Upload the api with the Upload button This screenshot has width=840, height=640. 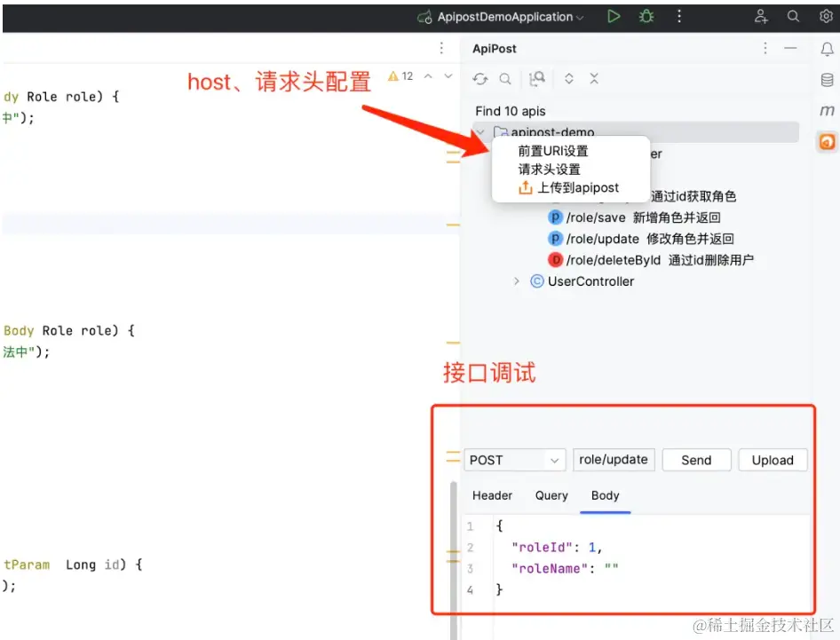773,460
